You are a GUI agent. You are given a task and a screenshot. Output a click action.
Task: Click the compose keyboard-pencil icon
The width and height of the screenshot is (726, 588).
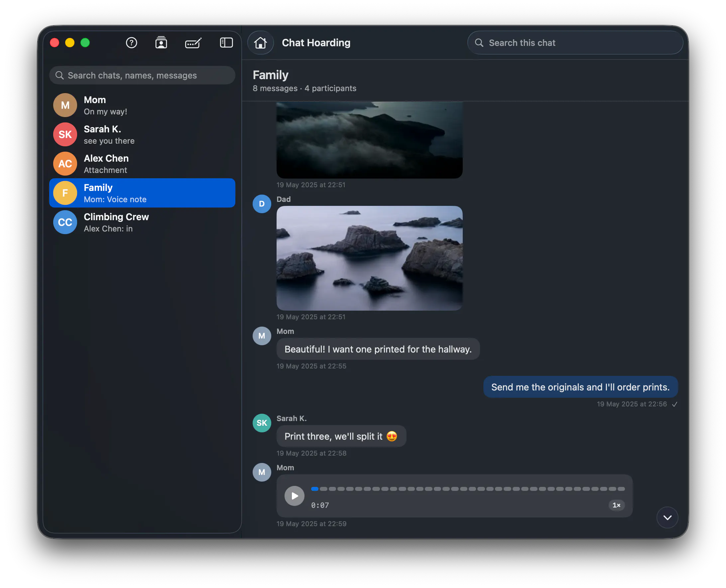(x=193, y=43)
